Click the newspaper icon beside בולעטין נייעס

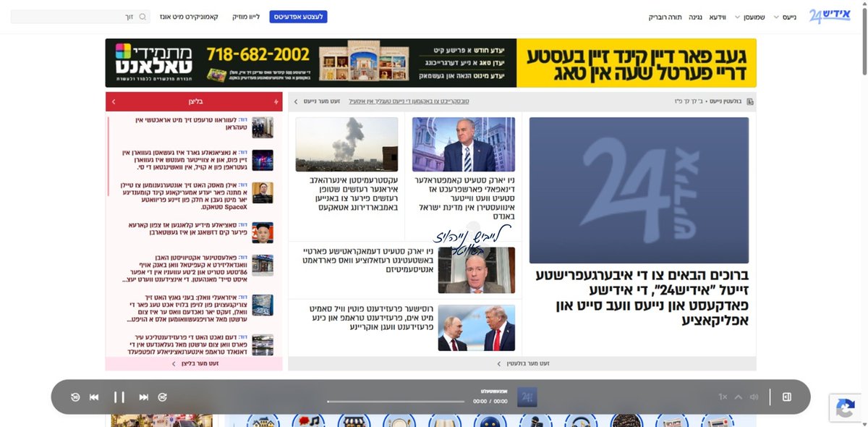tap(750, 102)
